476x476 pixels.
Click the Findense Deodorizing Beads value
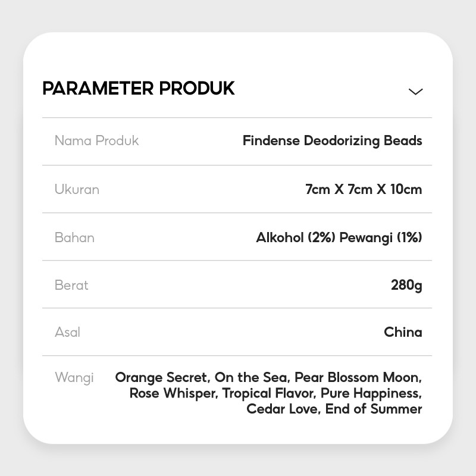point(332,141)
